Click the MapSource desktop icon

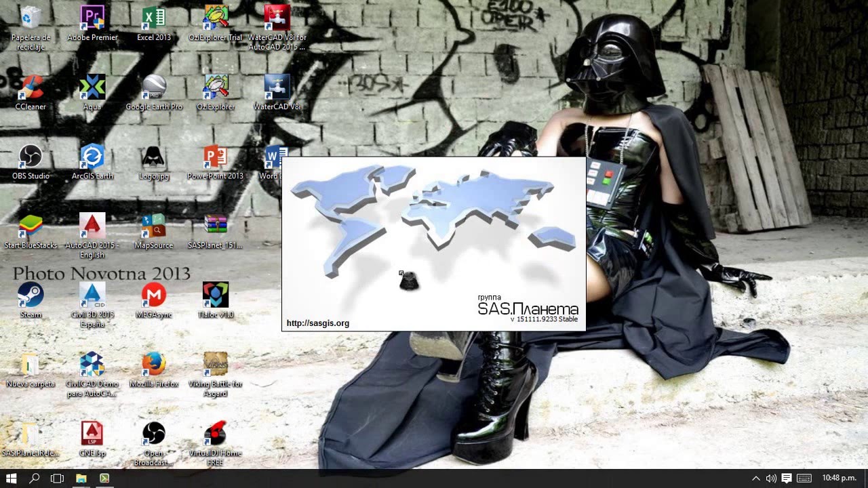154,231
